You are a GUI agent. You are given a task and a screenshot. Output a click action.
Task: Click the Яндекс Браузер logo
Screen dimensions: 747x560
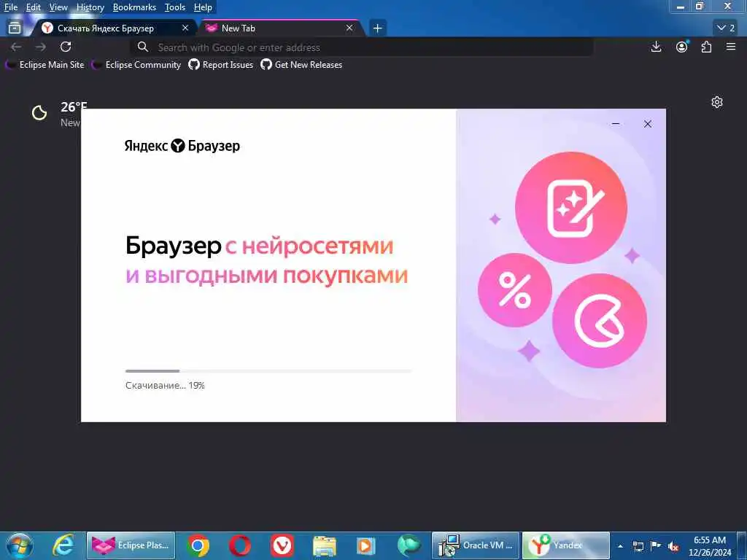pos(182,146)
